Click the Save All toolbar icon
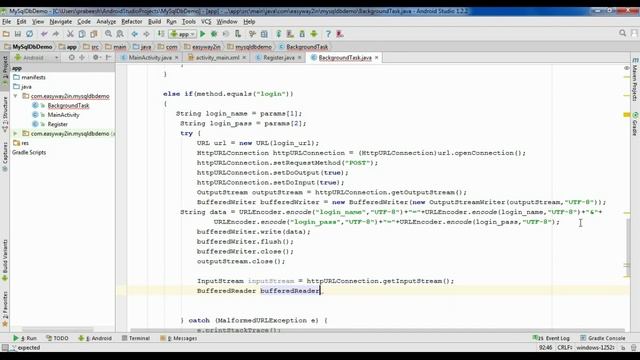This screenshot has width=640, height=360. tap(18, 34)
